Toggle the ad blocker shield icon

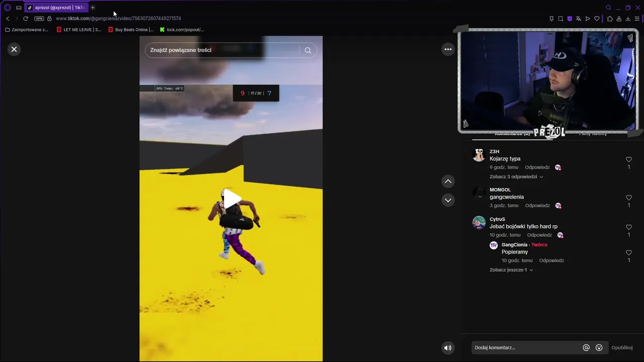pyautogui.click(x=570, y=19)
